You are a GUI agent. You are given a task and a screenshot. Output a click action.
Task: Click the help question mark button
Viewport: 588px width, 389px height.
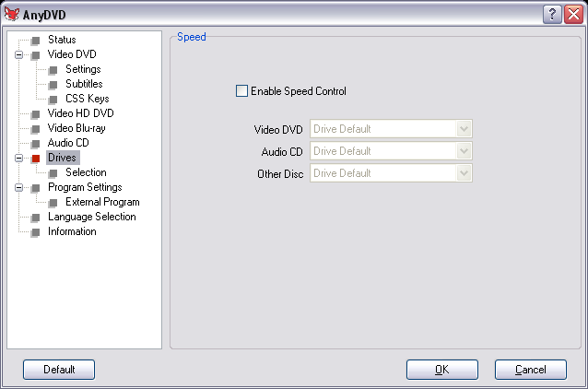pyautogui.click(x=552, y=14)
